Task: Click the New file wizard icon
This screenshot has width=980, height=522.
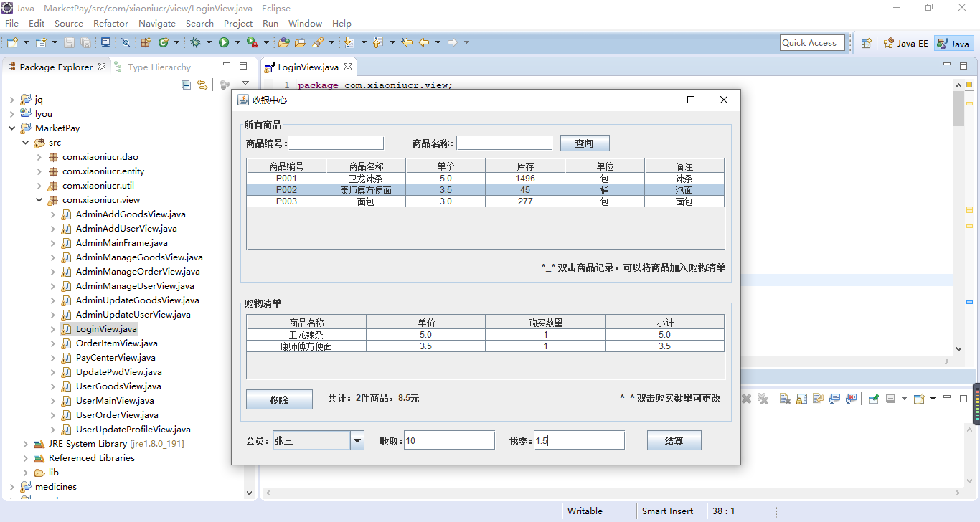Action: pyautogui.click(x=12, y=43)
